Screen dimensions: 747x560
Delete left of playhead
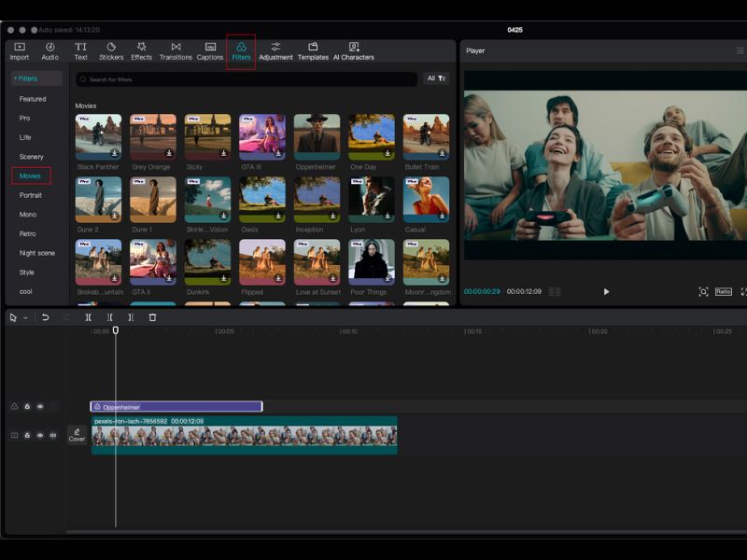click(x=109, y=317)
